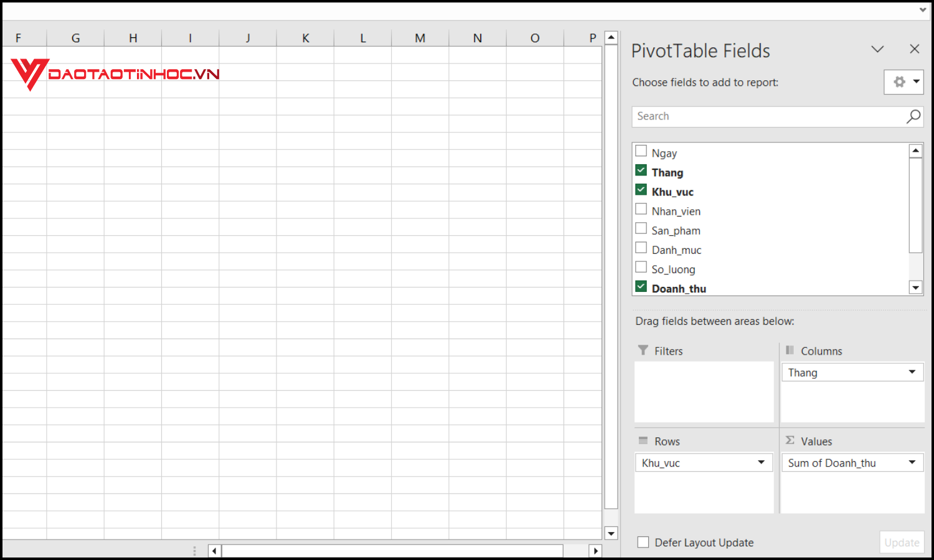Screen dimensions: 934x560
Task: Open the Khu_vuc dropdown in Rows
Action: pos(761,462)
